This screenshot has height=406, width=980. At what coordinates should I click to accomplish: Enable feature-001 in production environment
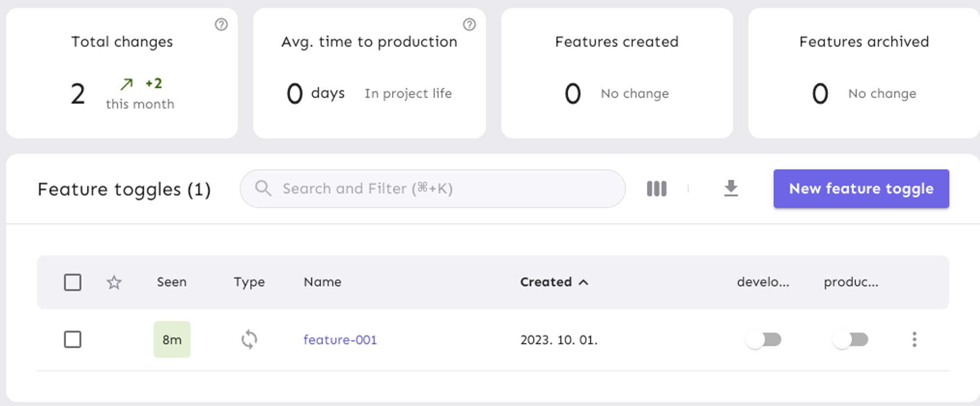point(850,339)
